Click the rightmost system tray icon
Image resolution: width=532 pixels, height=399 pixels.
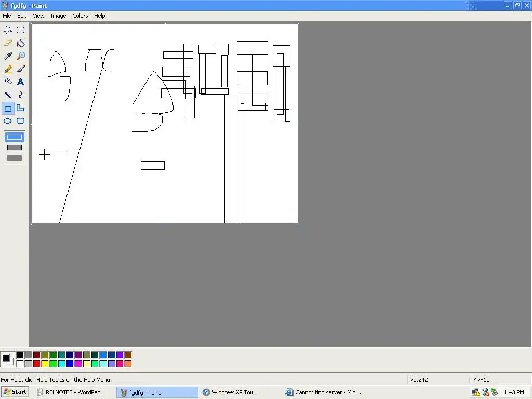(x=495, y=393)
